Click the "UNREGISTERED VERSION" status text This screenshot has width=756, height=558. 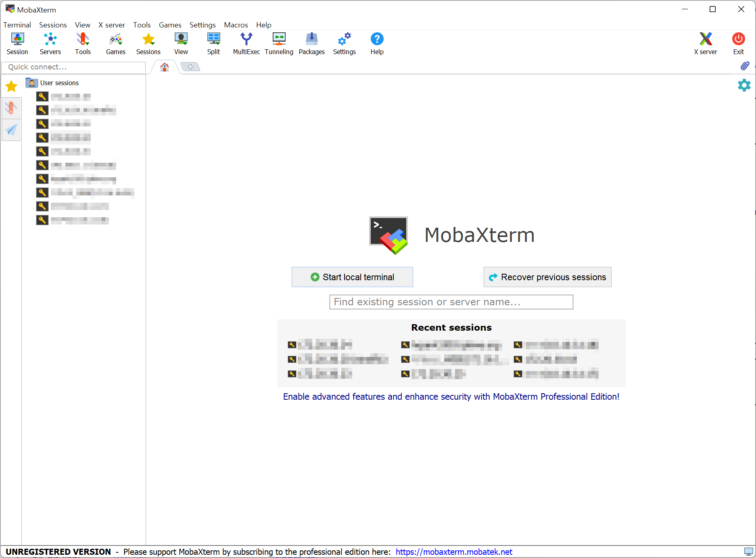point(58,552)
